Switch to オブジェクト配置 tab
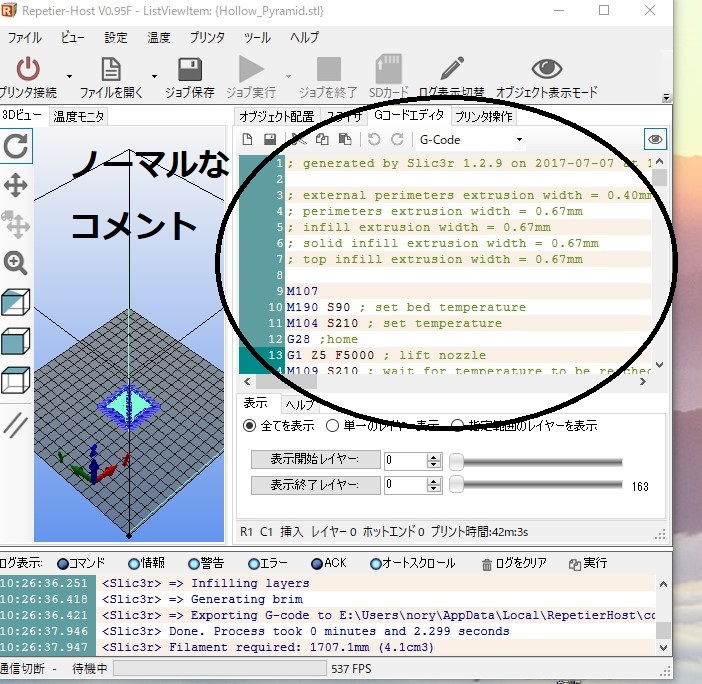This screenshot has height=684, width=702. (x=277, y=116)
